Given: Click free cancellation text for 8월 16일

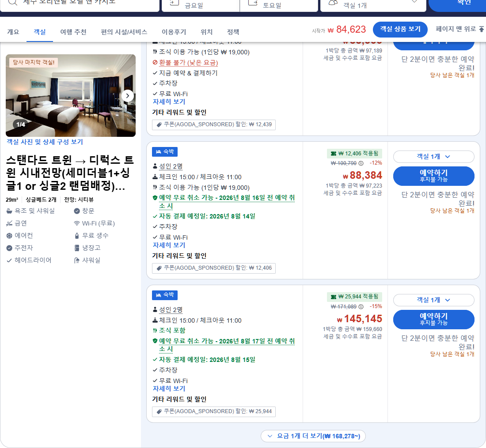Looking at the screenshot, I should (x=227, y=202).
